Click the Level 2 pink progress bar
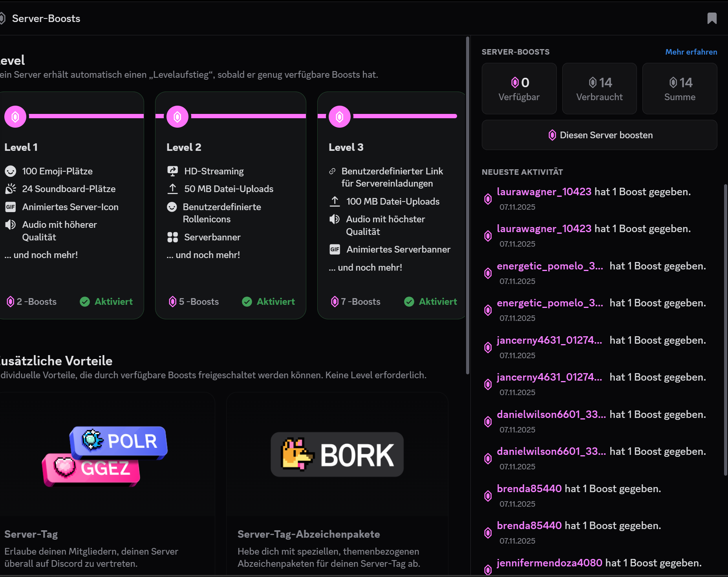The height and width of the screenshot is (577, 728). tap(248, 116)
